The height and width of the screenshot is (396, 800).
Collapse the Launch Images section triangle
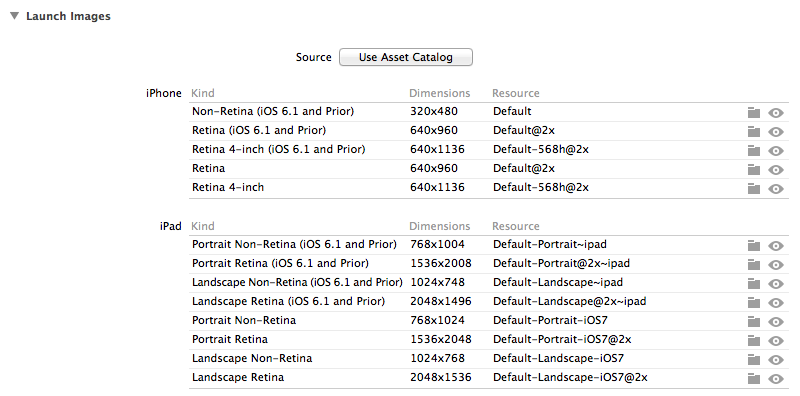pos(14,16)
